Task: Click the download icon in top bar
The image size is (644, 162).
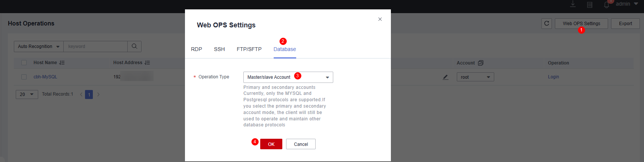Action: point(573,4)
